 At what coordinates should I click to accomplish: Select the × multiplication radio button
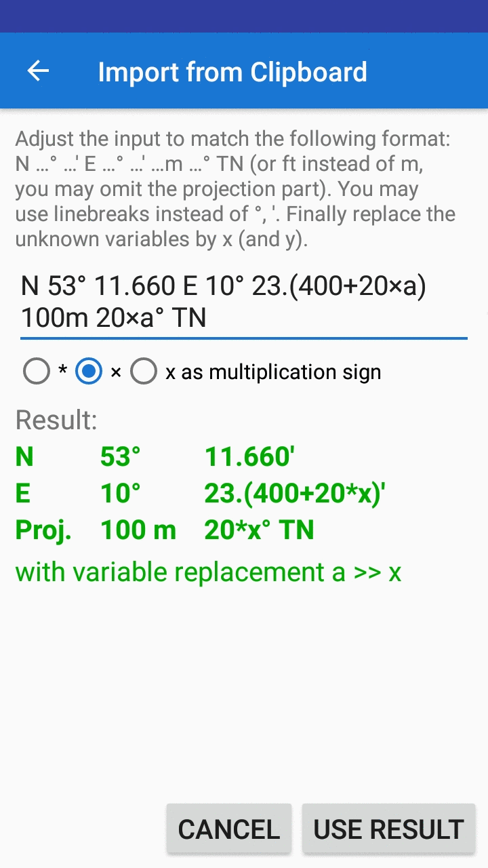tap(89, 372)
